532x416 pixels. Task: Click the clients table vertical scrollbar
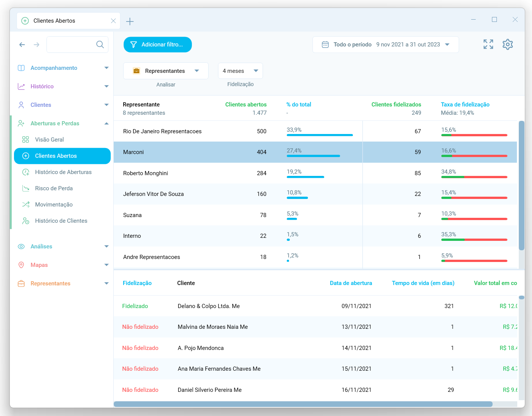[x=521, y=297]
